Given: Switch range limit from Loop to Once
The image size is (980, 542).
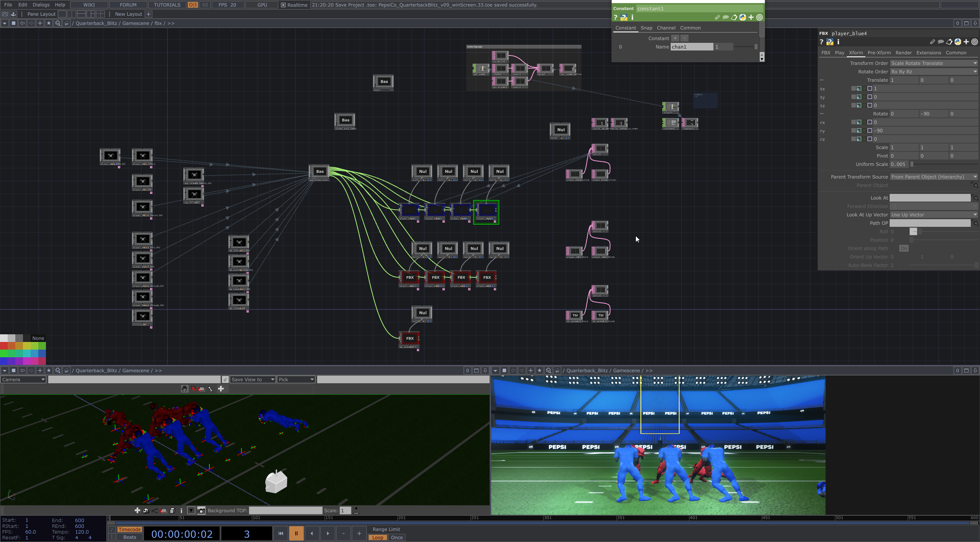Looking at the screenshot, I should [x=397, y=537].
